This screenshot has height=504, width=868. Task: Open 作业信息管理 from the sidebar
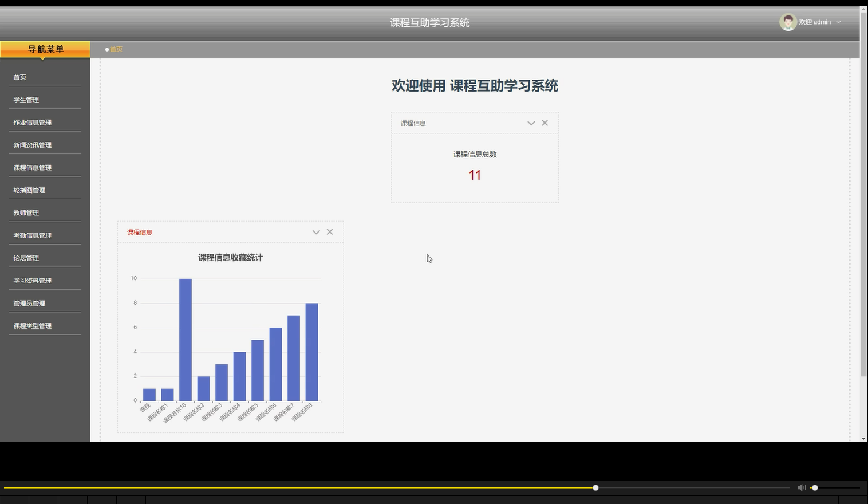tap(32, 121)
